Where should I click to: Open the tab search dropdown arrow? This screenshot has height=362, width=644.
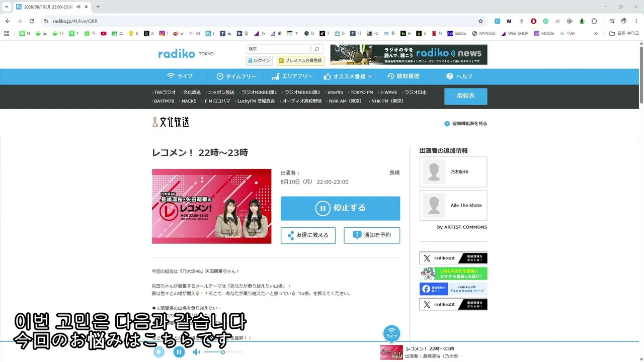point(7,7)
